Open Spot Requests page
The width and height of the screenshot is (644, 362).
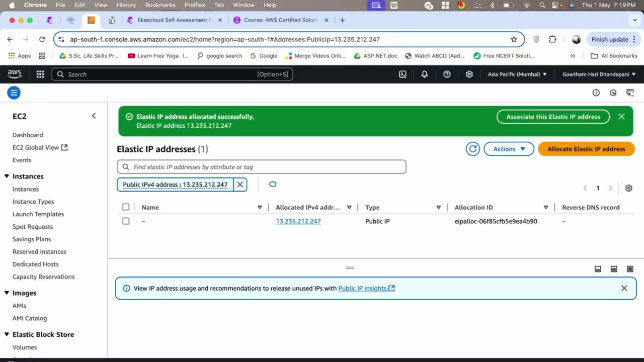pos(33,227)
